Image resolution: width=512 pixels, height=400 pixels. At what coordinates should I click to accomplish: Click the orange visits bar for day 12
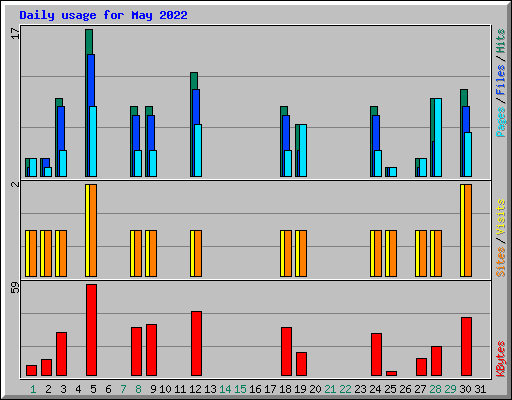point(198,253)
